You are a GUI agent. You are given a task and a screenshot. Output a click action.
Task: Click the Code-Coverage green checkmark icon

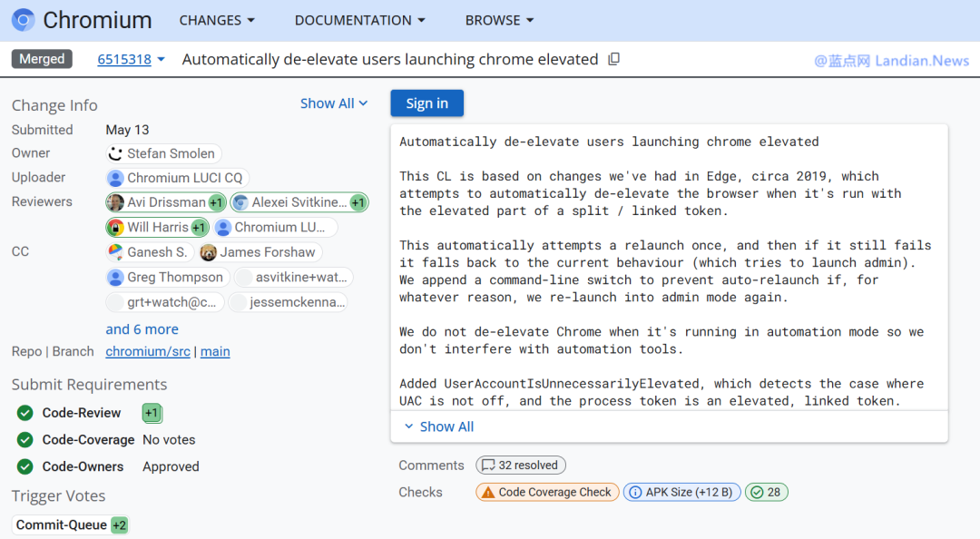(x=25, y=439)
